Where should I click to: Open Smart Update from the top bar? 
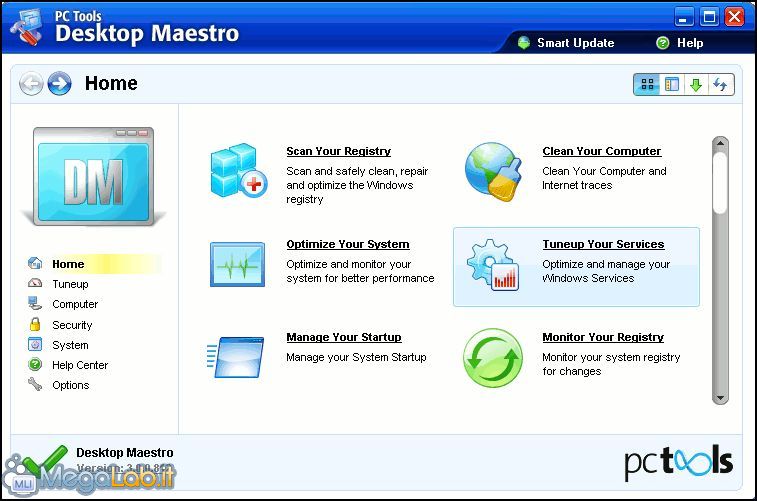coord(566,43)
